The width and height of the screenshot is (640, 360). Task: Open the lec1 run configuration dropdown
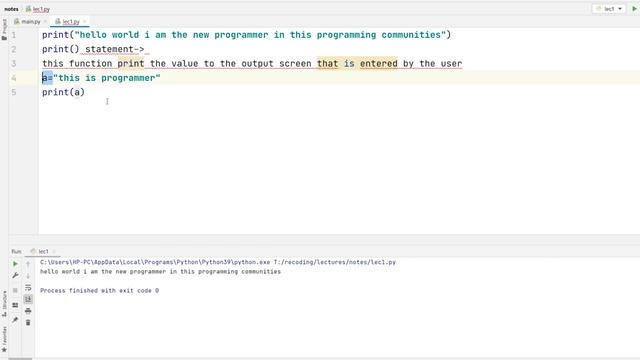[x=609, y=9]
